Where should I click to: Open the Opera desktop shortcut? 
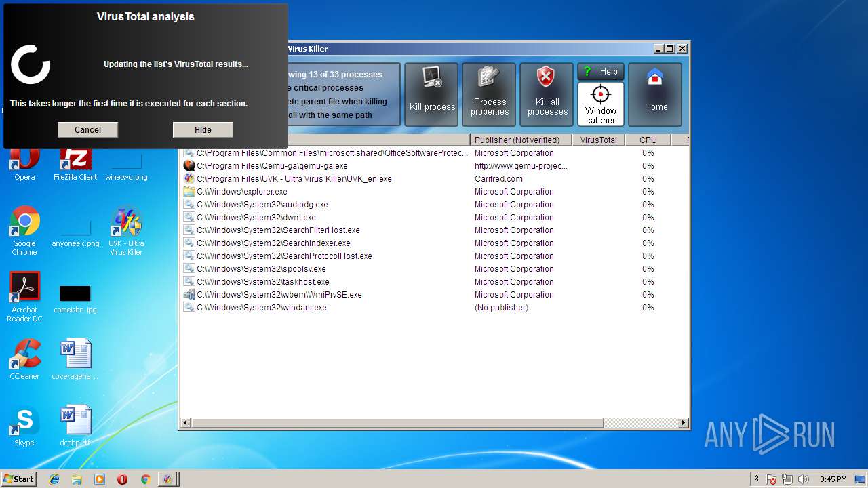pyautogui.click(x=24, y=165)
